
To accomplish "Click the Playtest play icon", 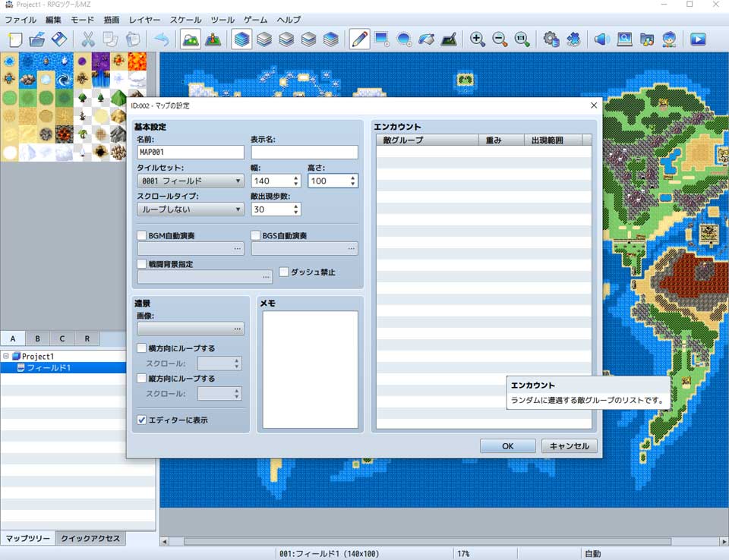I will (x=698, y=39).
